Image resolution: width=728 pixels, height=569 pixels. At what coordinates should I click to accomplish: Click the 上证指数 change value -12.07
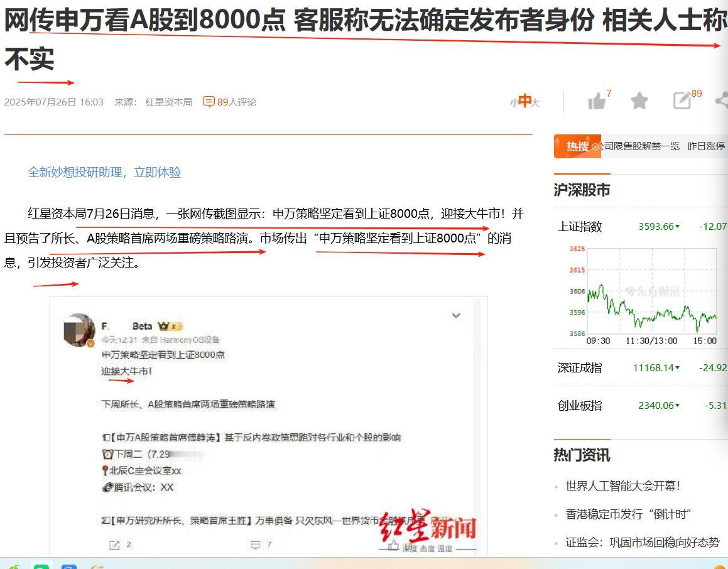click(713, 227)
